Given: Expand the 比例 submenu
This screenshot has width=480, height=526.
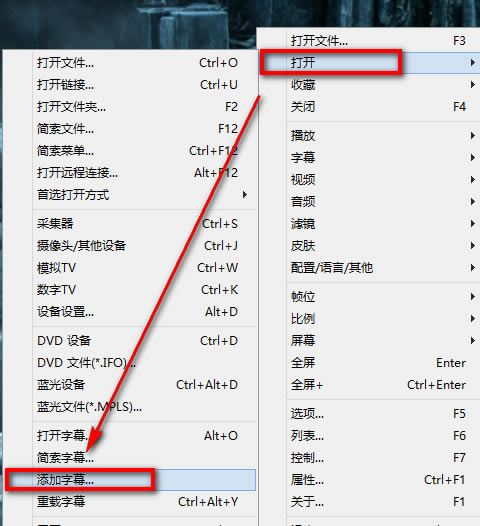Looking at the screenshot, I should [384, 319].
